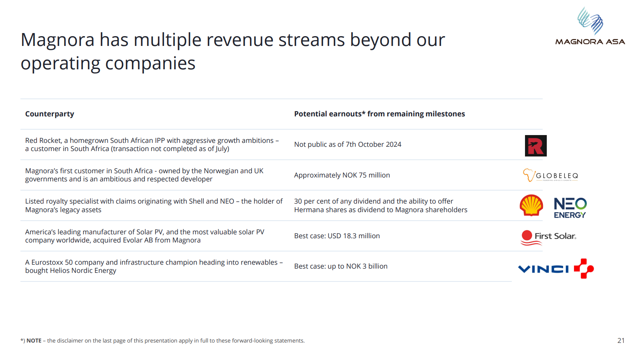Click 'Best case: up to NOK 3 billion'
644x362 pixels.
[341, 266]
